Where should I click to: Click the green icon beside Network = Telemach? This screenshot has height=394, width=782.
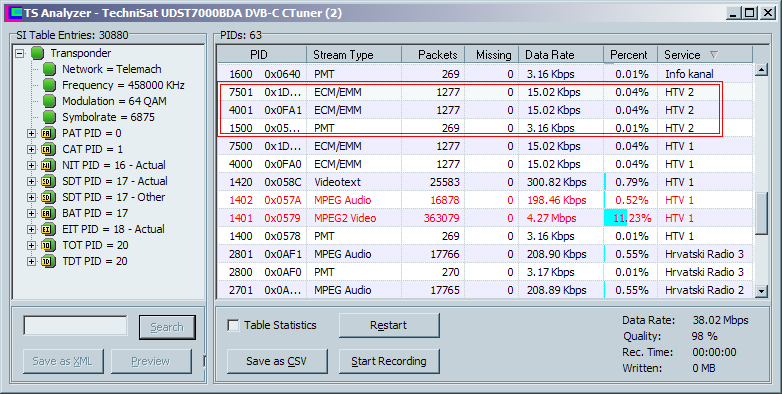(49, 69)
